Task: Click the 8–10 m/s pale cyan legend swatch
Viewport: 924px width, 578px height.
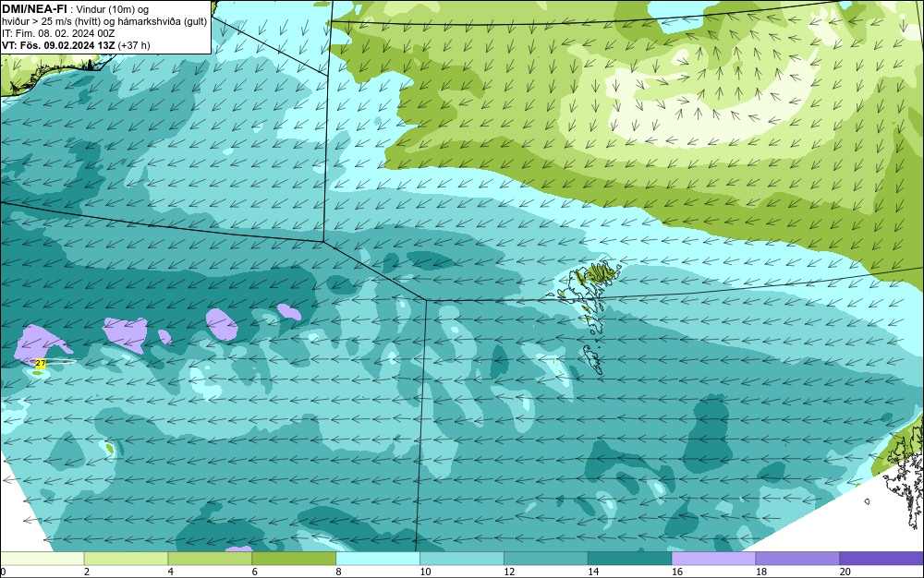Action: (378, 559)
